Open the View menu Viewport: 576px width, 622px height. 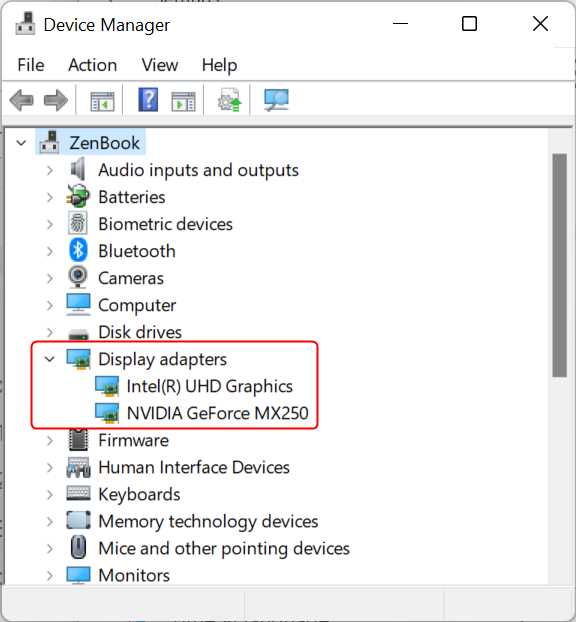click(160, 65)
